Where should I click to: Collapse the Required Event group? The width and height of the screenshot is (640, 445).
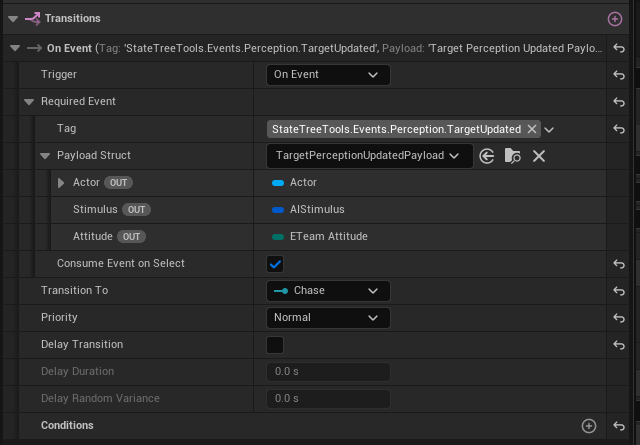(29, 102)
